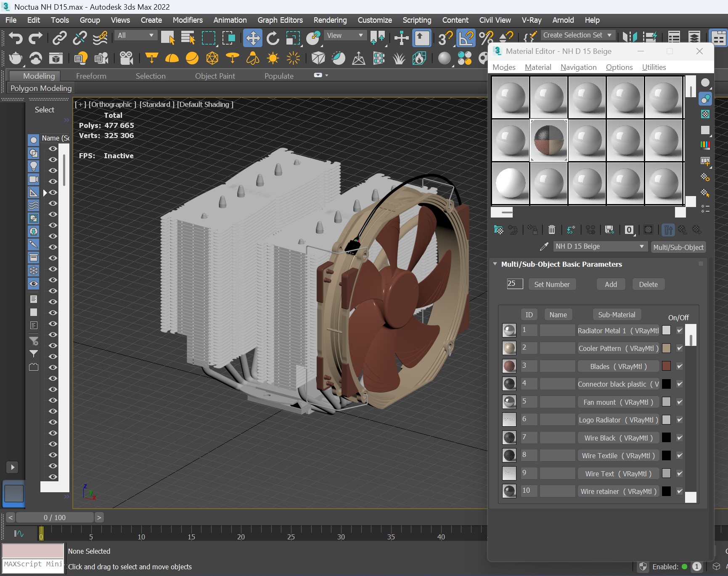Click the teapot primitive icon

click(16, 58)
